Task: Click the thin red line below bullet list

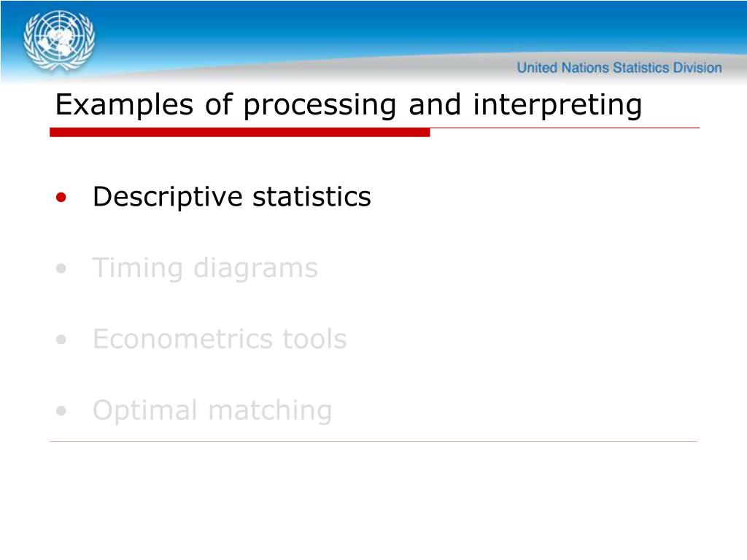Action: [373, 441]
